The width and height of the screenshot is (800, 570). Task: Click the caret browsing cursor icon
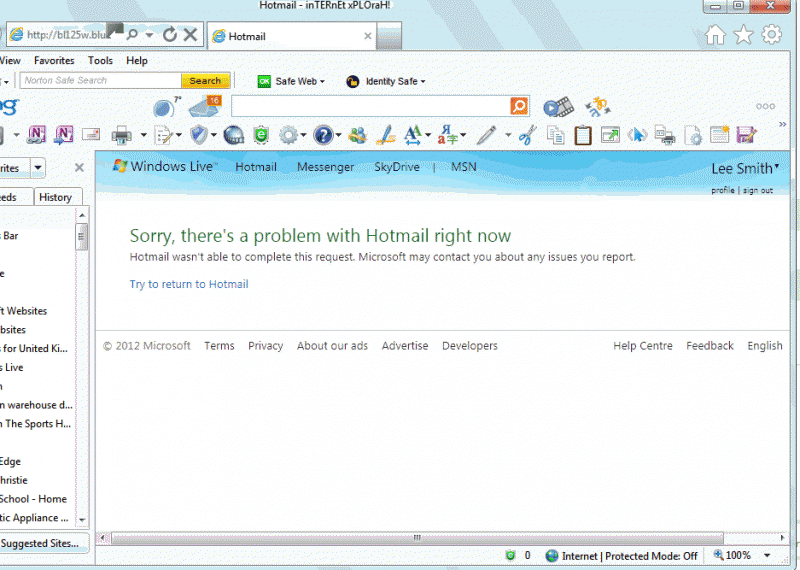(637, 136)
